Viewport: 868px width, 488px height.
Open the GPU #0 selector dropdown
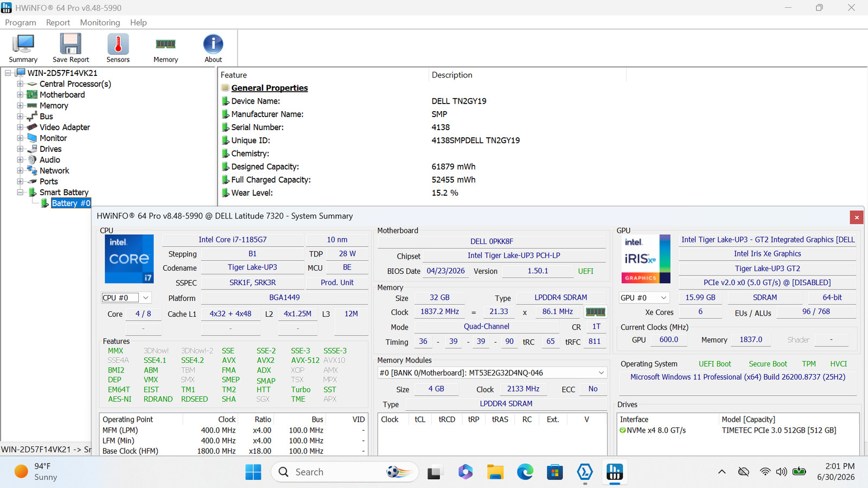(x=644, y=298)
